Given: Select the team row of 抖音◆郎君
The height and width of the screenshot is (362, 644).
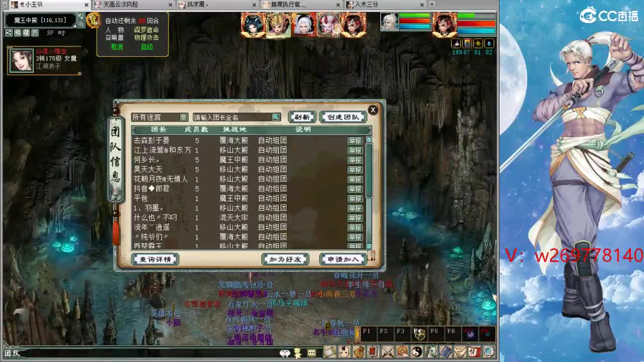Looking at the screenshot, I should [249, 189].
